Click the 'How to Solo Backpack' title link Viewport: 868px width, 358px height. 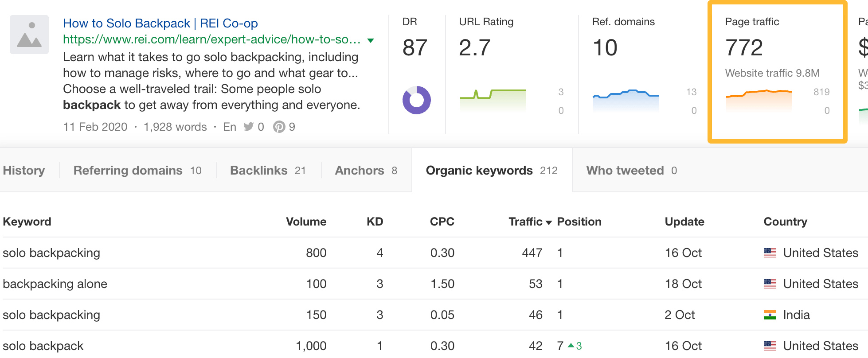pyautogui.click(x=161, y=23)
